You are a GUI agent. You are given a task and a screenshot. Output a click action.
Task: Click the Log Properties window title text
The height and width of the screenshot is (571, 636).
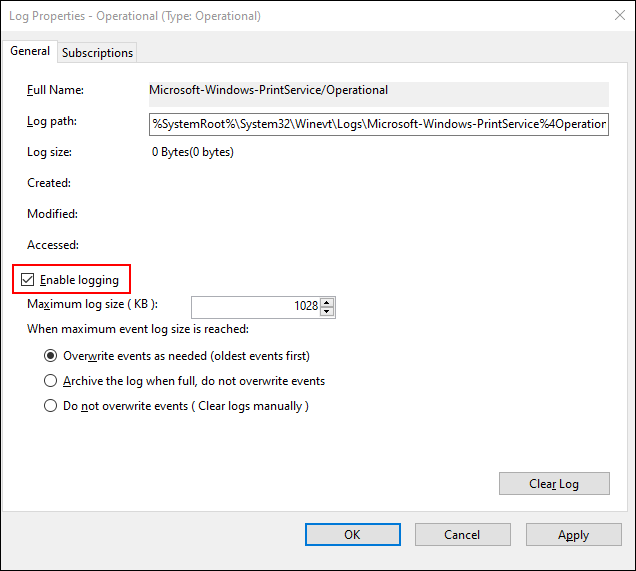[135, 16]
